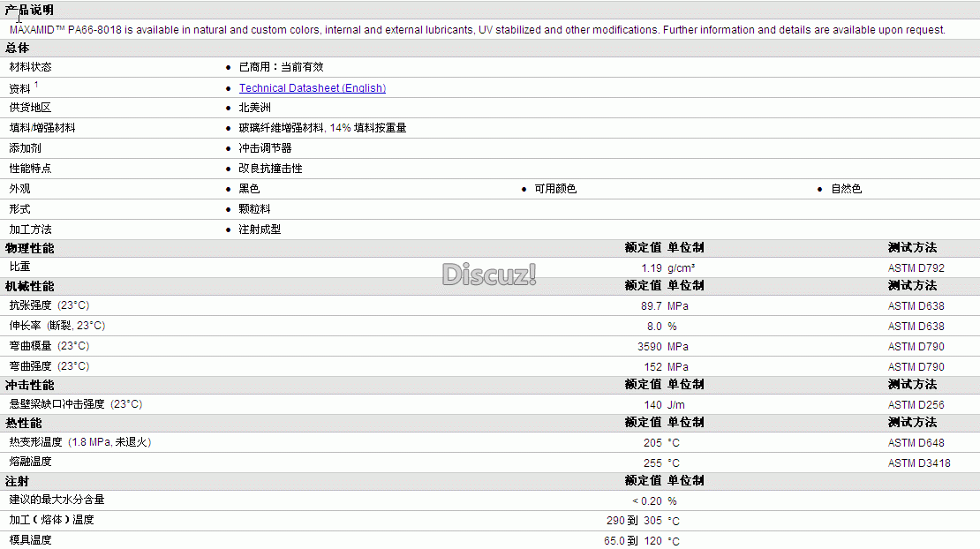
Task: Select the 8.0 elongation value
Action: (x=654, y=327)
